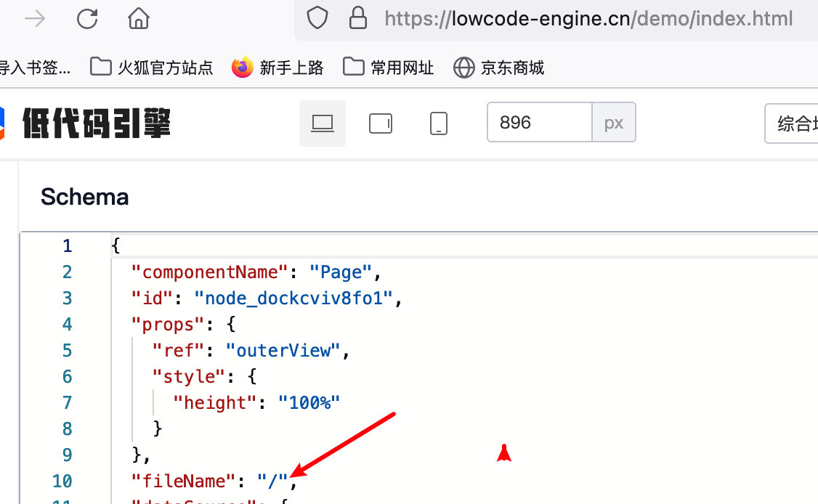Switch to mobile preview mode
Viewport: 818px width, 504px height.
438,123
